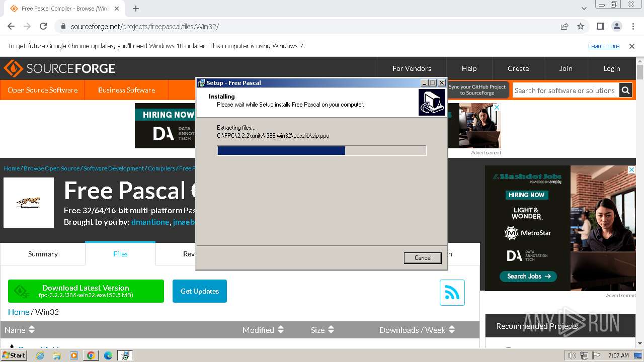Switch to the Files tab
The height and width of the screenshot is (362, 644).
pyautogui.click(x=120, y=254)
